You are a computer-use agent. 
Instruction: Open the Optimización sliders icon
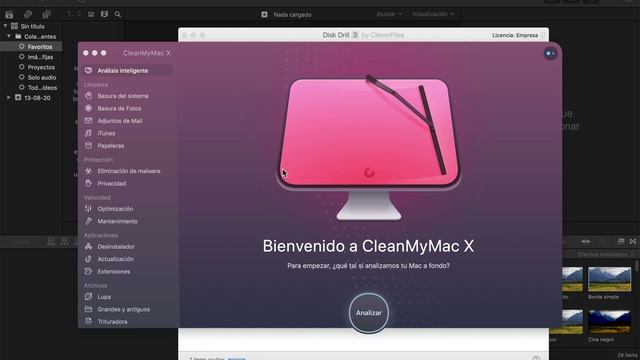pyautogui.click(x=89, y=209)
